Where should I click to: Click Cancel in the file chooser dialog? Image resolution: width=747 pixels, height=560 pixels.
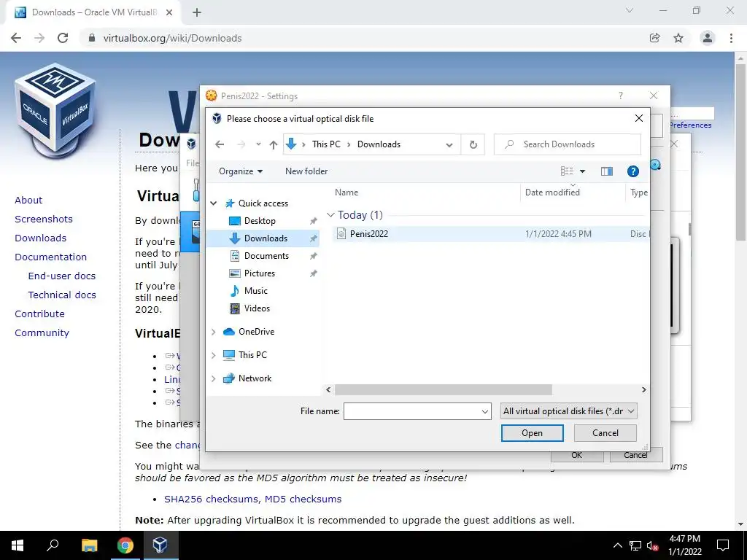tap(605, 433)
